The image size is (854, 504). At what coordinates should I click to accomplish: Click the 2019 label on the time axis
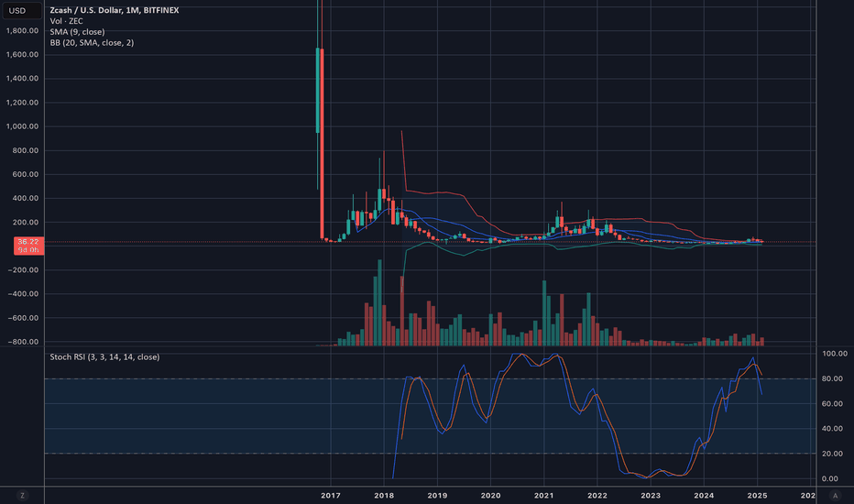pos(437,495)
